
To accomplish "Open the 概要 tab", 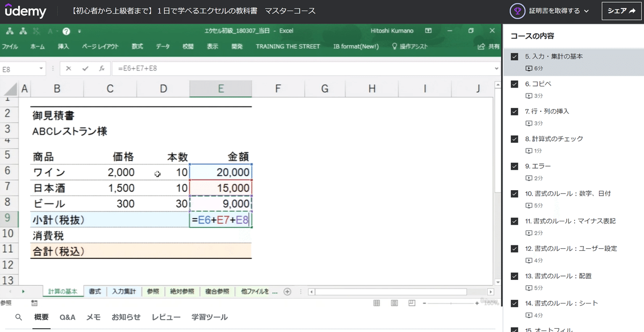I will pos(42,317).
